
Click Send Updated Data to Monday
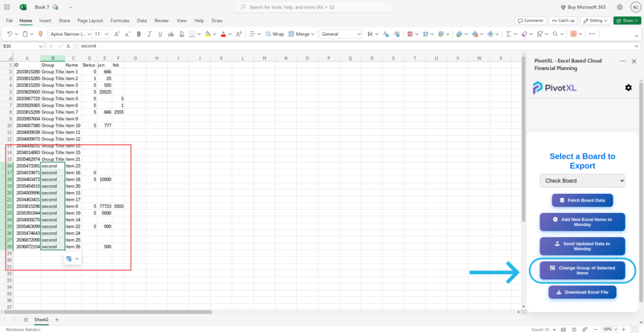tap(582, 246)
